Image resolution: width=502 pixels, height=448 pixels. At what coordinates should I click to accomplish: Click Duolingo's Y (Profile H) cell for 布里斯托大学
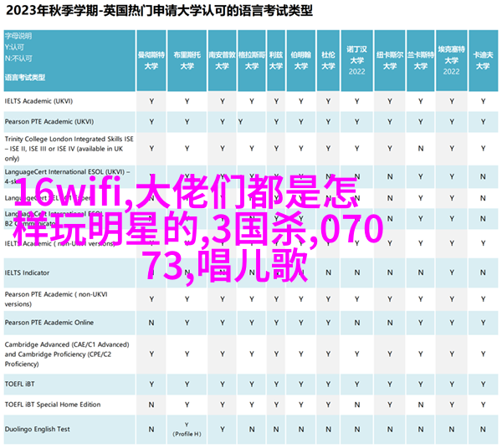187,429
